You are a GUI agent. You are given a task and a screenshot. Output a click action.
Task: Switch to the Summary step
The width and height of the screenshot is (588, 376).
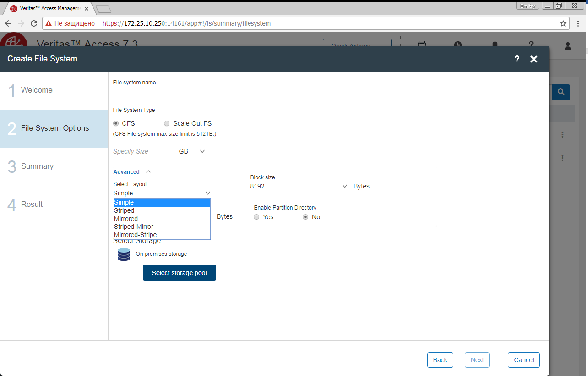coord(37,166)
